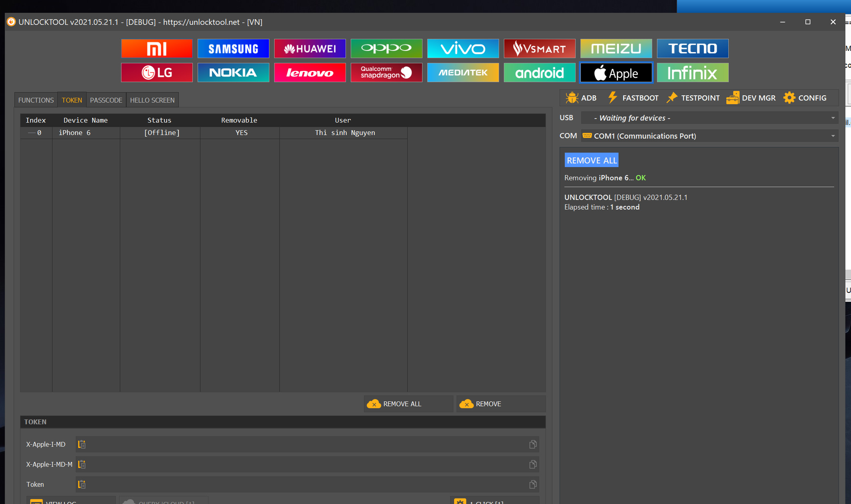
Task: Select the Tecno brand tile
Action: (x=693, y=48)
